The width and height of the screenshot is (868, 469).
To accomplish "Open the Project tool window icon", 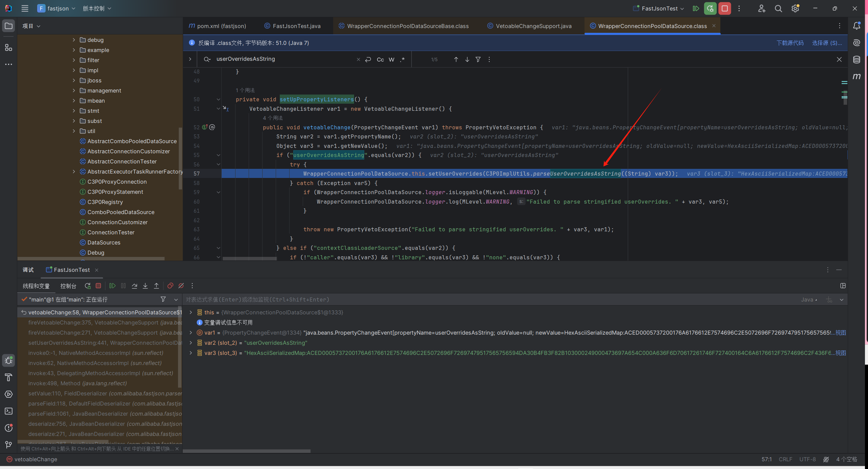I will (x=9, y=26).
